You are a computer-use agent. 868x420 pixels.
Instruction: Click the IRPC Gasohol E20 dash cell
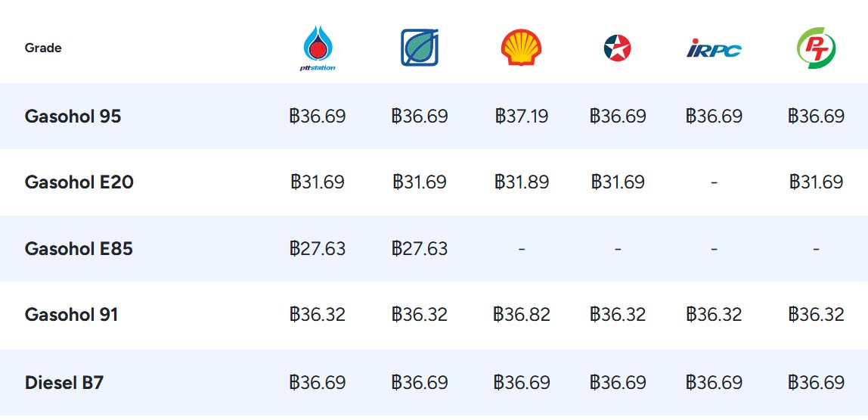click(x=714, y=182)
